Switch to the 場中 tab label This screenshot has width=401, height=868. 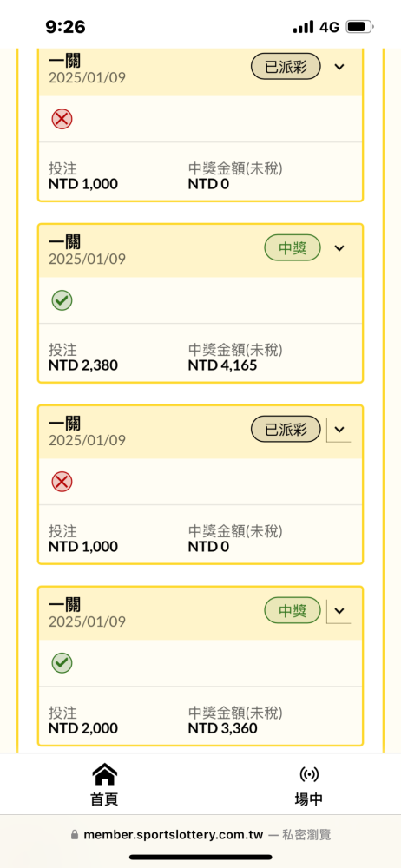click(308, 799)
